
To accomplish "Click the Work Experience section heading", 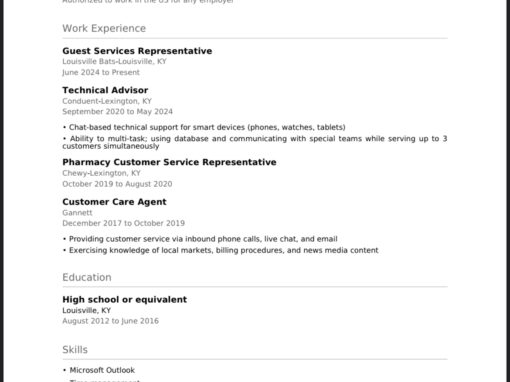I will (x=104, y=28).
